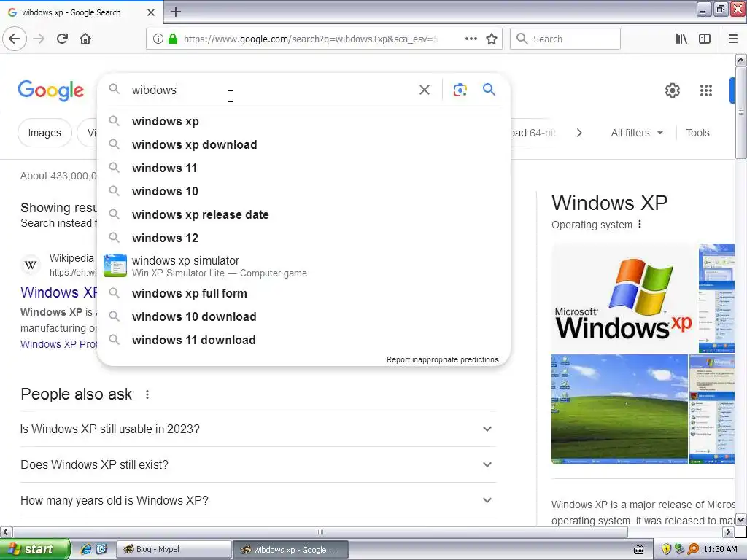Open the Google apps grid
747x560 pixels.
point(705,90)
